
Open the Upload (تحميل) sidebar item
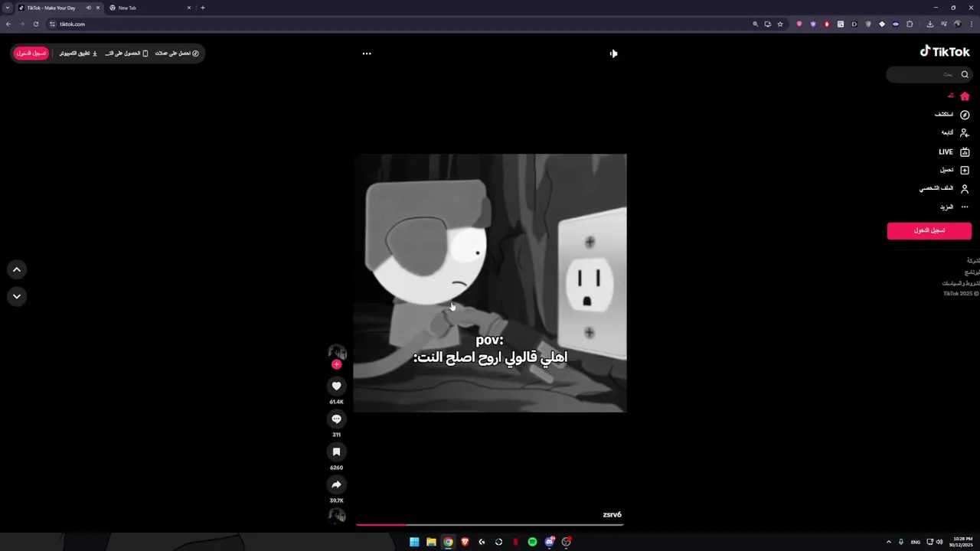click(x=954, y=170)
